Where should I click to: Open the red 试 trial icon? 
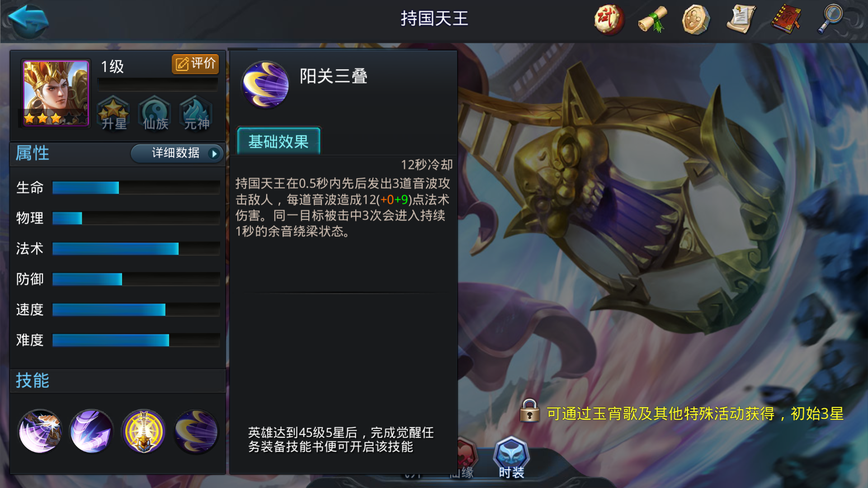[609, 19]
